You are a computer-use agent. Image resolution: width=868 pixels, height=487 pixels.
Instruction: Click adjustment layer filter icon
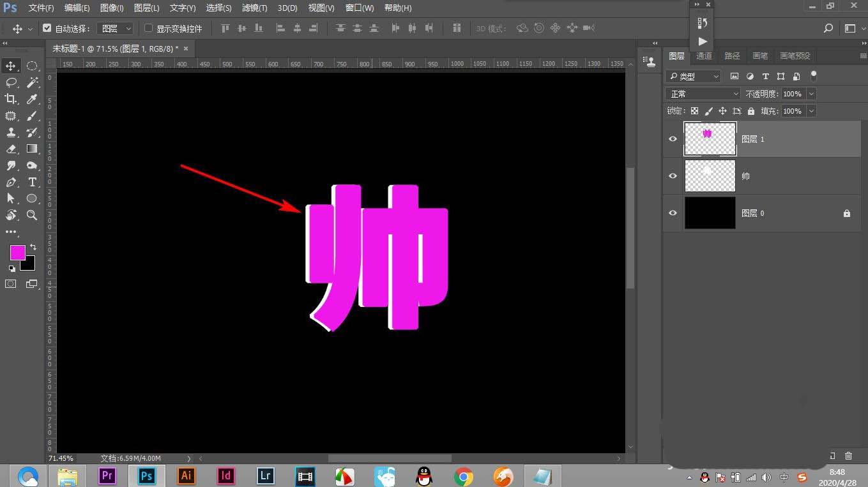tap(750, 76)
